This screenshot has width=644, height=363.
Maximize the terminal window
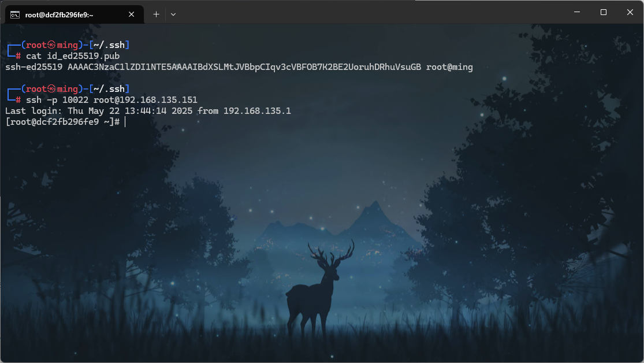click(x=603, y=12)
